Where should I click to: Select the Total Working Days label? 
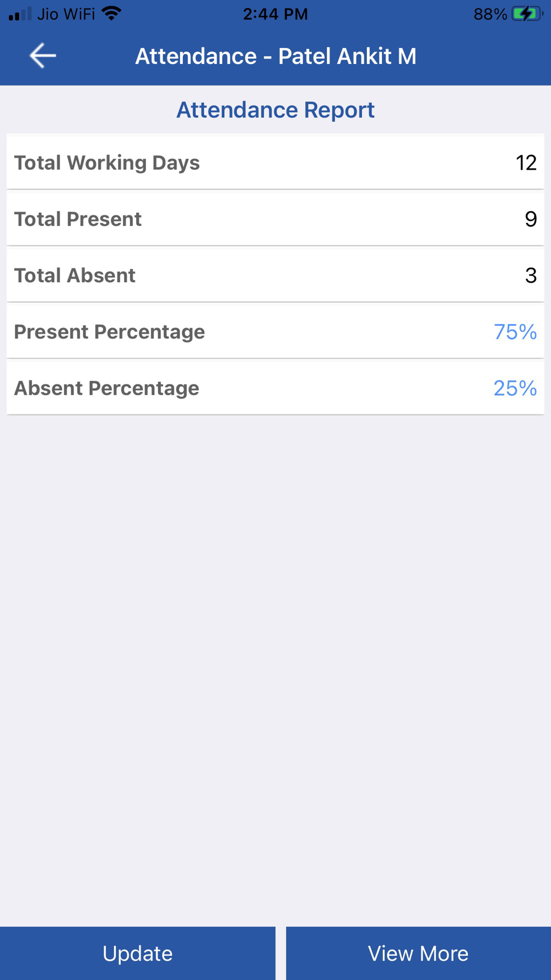[x=107, y=163]
